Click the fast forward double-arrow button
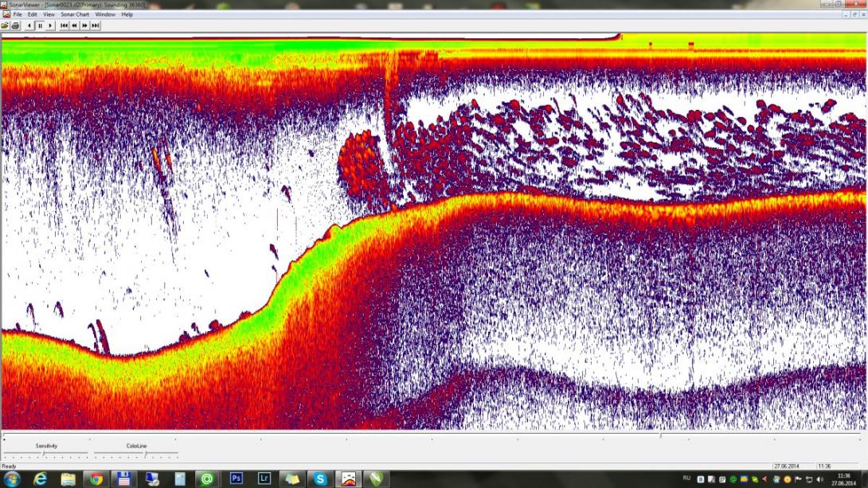Viewport: 868px width, 488px height. (x=85, y=25)
